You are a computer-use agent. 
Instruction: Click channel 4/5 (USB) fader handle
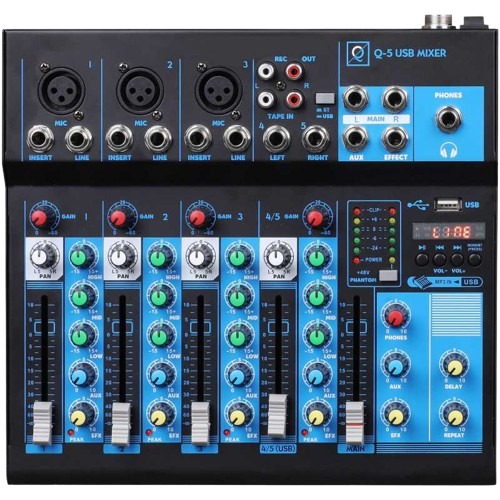tap(277, 415)
